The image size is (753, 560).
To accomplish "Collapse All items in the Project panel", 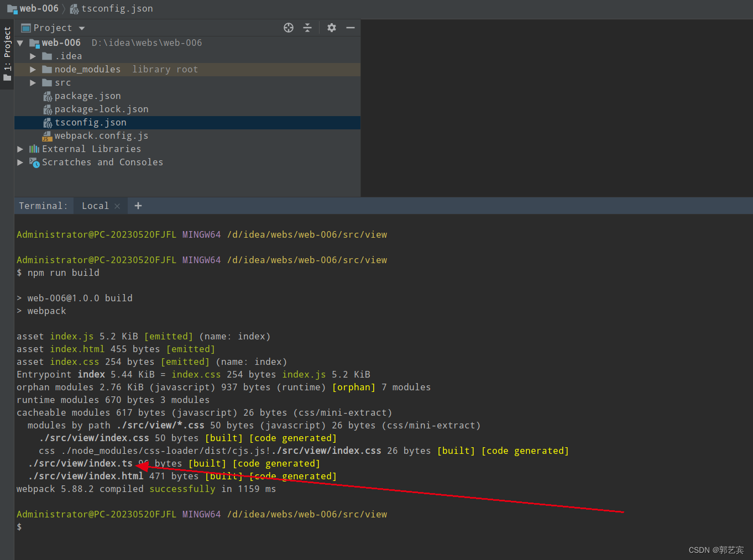I will pyautogui.click(x=307, y=27).
